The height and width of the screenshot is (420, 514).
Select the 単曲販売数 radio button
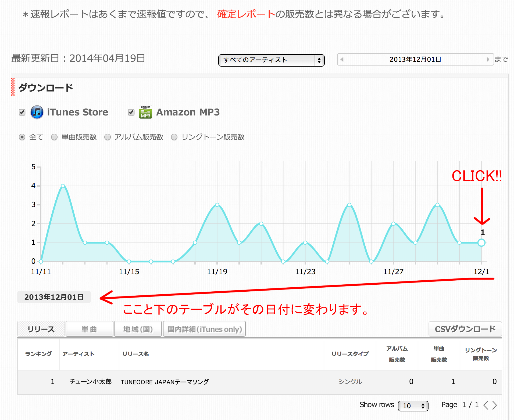click(x=54, y=137)
